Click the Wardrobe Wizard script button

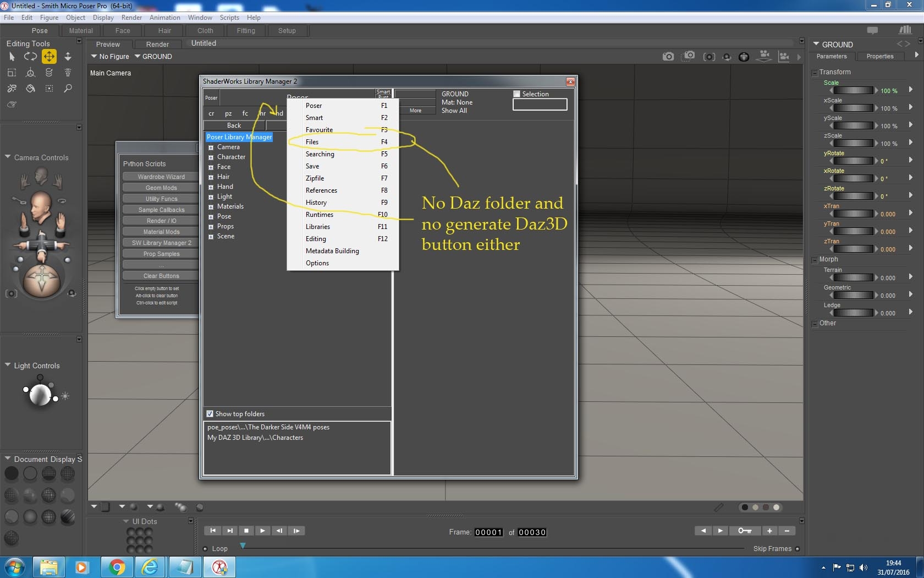pos(161,177)
